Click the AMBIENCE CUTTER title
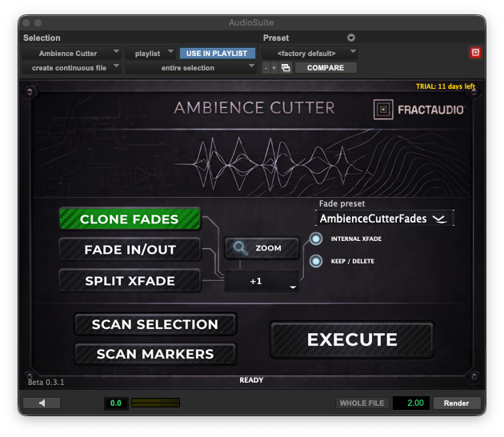504x437 pixels. pos(254,108)
